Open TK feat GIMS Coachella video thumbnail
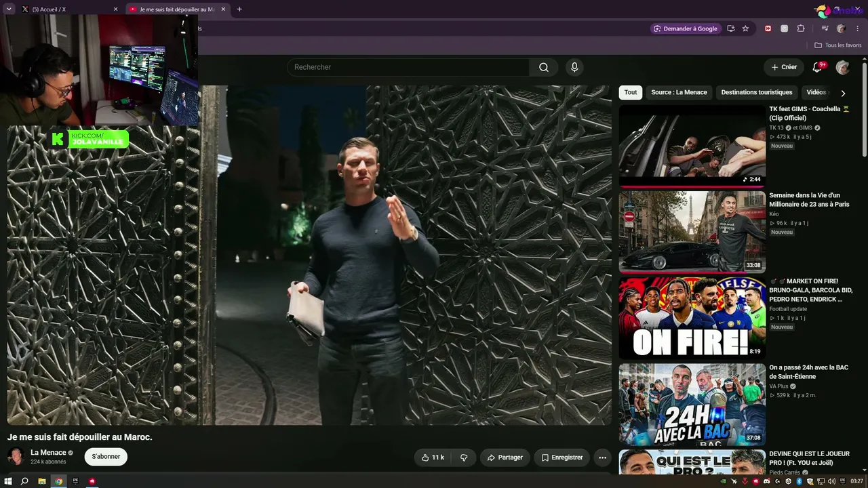 (692, 146)
